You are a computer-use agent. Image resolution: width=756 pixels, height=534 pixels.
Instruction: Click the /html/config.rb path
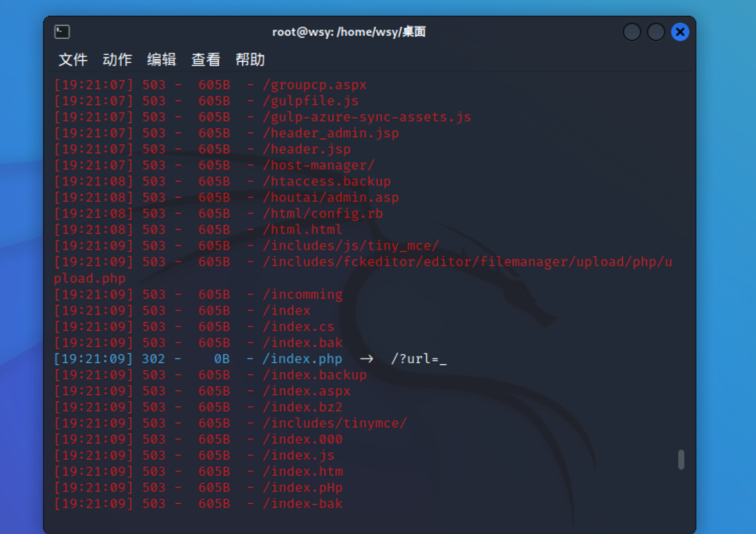point(323,213)
